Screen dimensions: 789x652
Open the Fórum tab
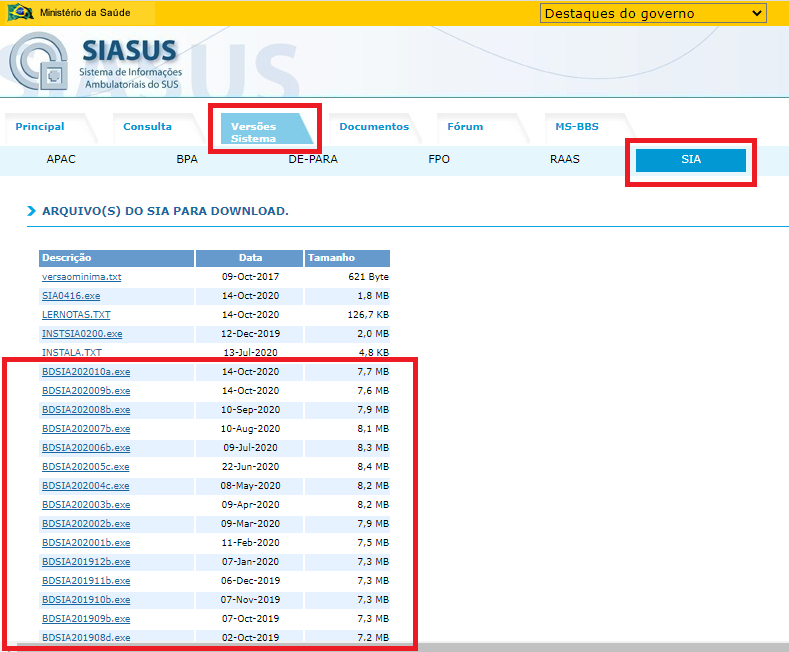(x=465, y=127)
